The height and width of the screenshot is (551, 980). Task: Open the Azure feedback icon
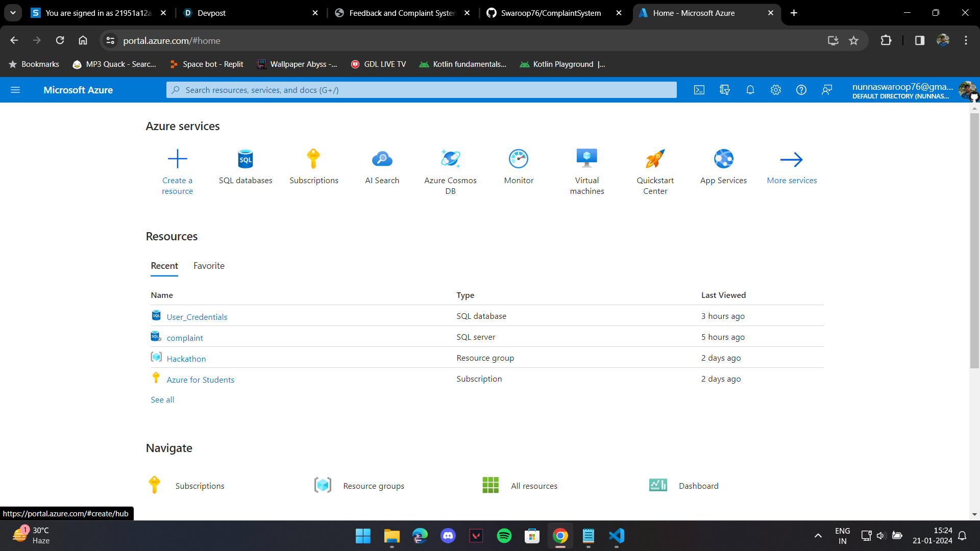click(x=827, y=90)
